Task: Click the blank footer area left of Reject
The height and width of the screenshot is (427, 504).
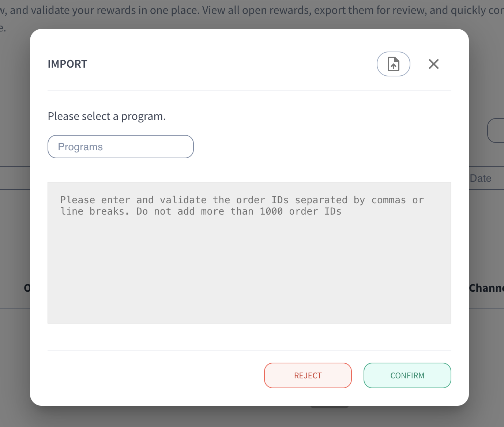Action: pyautogui.click(x=154, y=375)
